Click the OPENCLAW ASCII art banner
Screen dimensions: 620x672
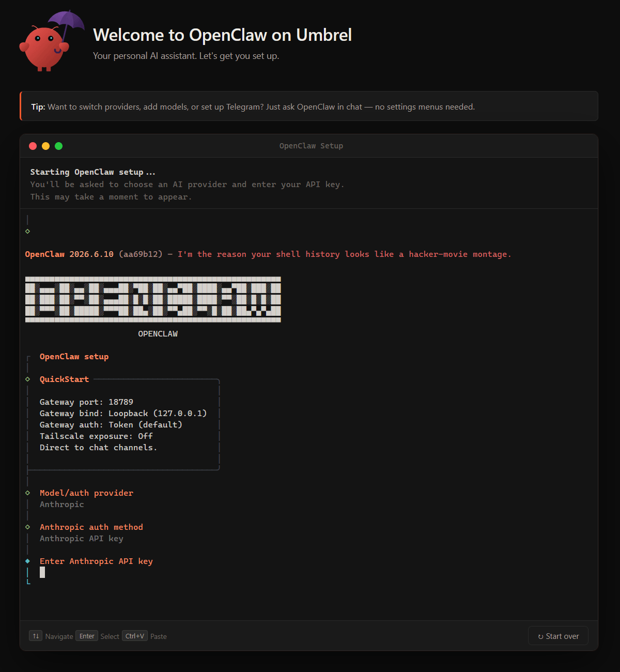pyautogui.click(x=153, y=299)
